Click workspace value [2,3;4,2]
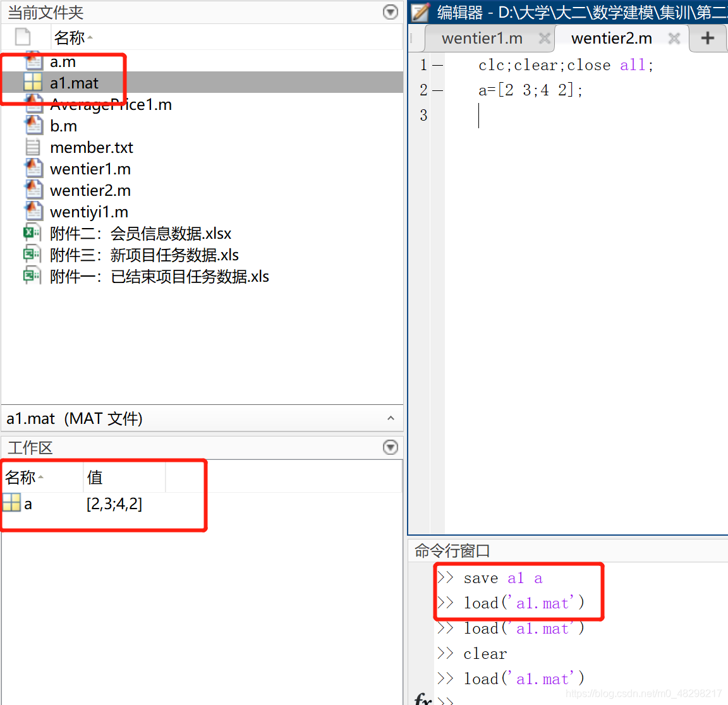Image resolution: width=728 pixels, height=705 pixels. [x=114, y=503]
